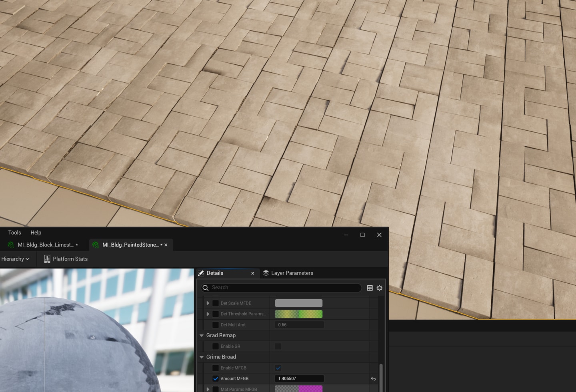Image resolution: width=576 pixels, height=392 pixels.
Task: Open the Help menu
Action: 36,233
